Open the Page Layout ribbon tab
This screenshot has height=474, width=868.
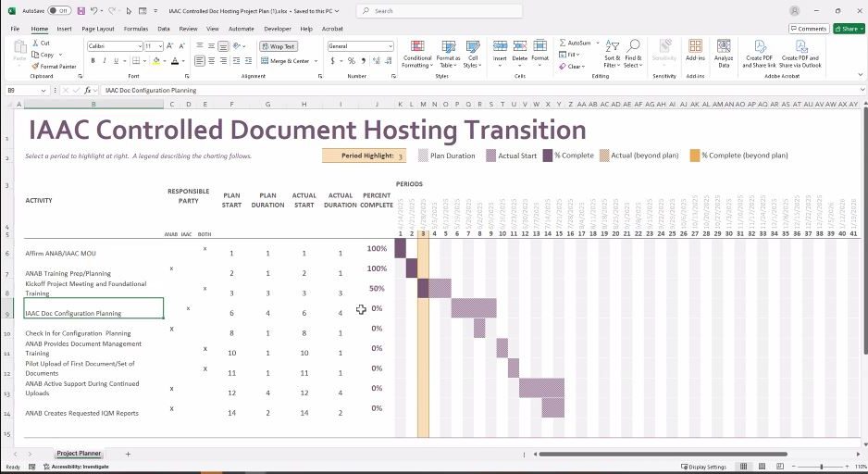pyautogui.click(x=97, y=29)
